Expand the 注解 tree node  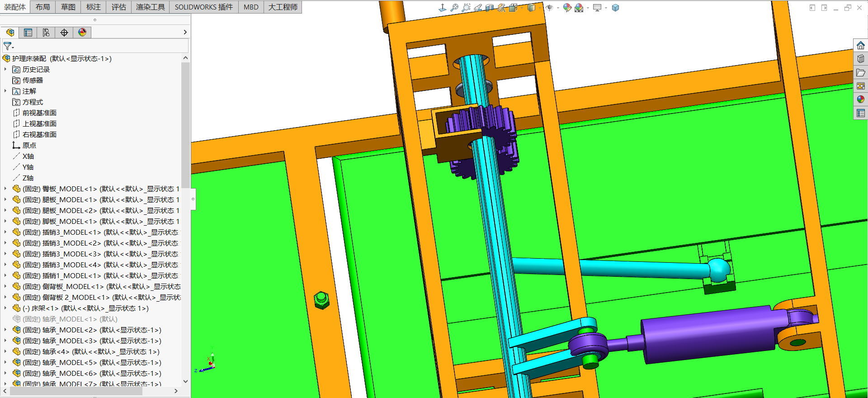pos(5,91)
